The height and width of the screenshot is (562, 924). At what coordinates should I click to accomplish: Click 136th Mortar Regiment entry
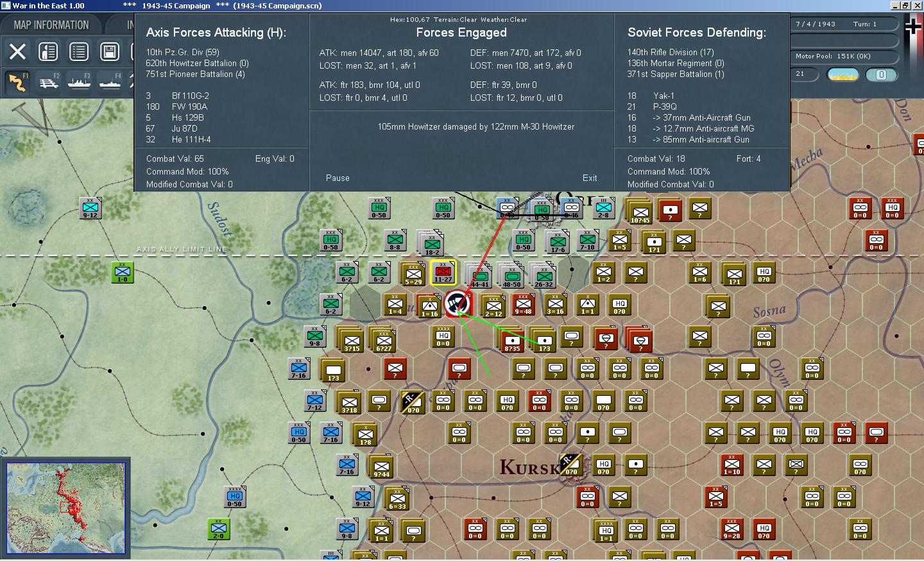point(676,63)
